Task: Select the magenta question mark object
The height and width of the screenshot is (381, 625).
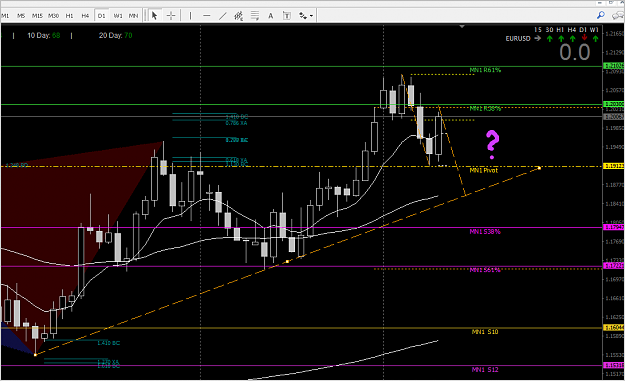Action: 492,145
